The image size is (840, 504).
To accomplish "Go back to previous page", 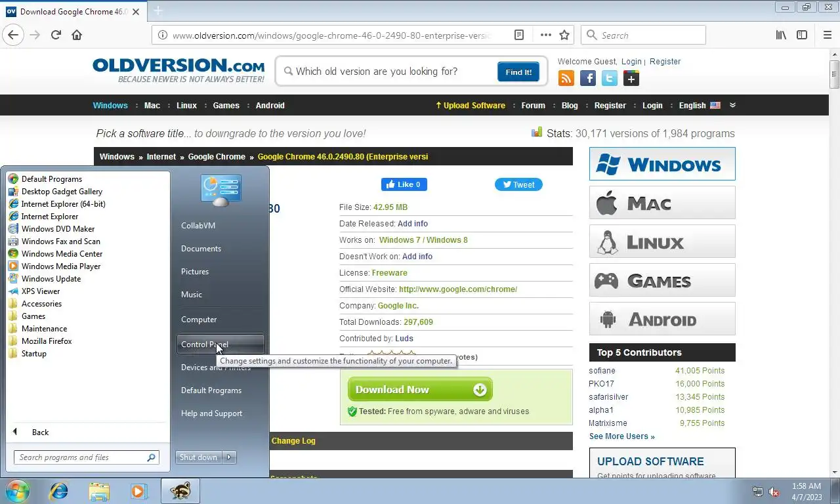I will [13, 35].
